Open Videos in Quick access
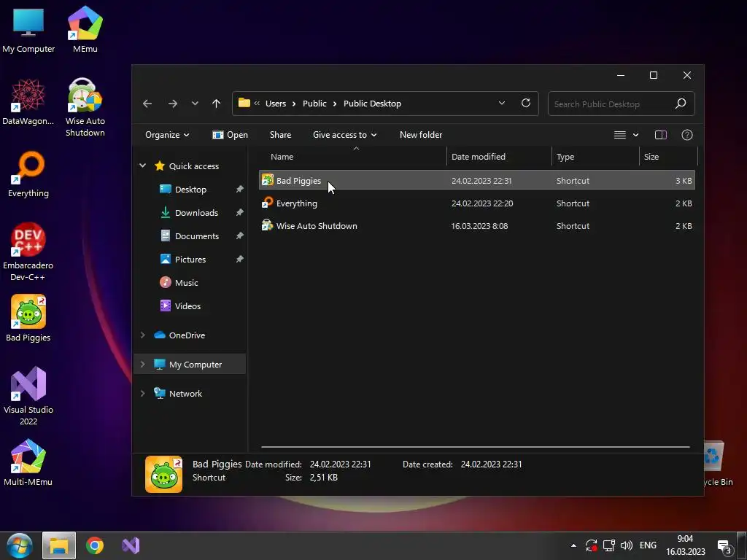Screen dimensions: 747x560 [x=187, y=306]
